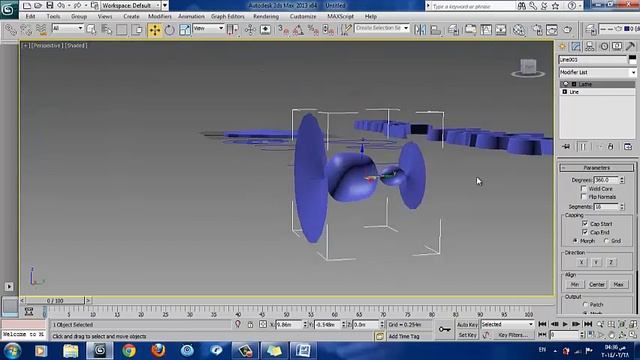The height and width of the screenshot is (360, 640).
Task: Click the Direction X button
Action: (x=581, y=262)
